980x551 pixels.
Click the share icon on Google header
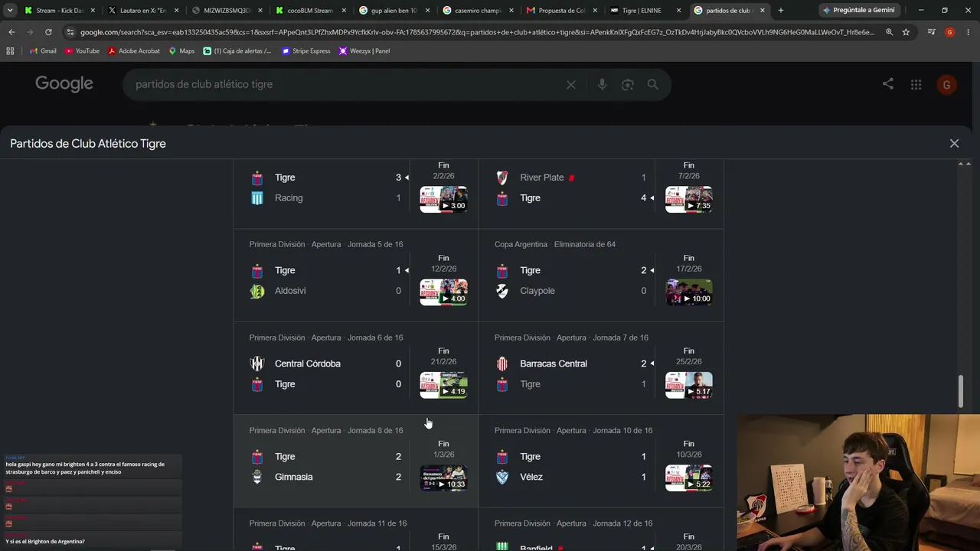pyautogui.click(x=888, y=84)
